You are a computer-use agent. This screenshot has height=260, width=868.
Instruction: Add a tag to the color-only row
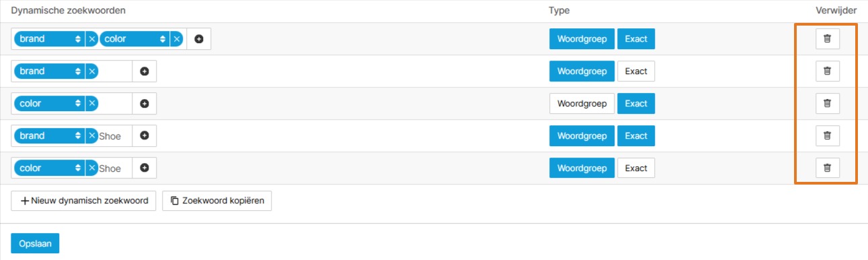pos(144,104)
